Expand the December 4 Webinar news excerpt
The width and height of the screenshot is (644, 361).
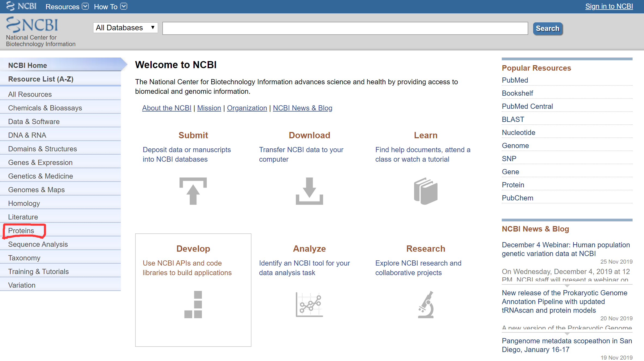(x=567, y=286)
